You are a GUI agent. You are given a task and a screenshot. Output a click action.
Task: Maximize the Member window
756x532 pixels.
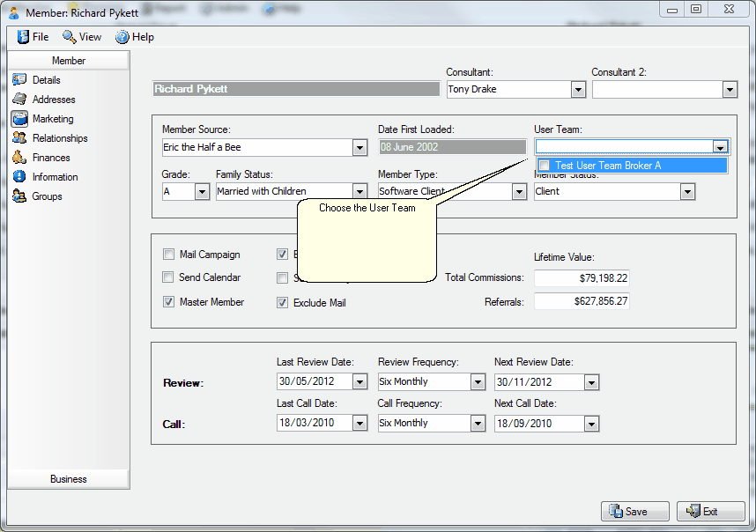tap(696, 10)
